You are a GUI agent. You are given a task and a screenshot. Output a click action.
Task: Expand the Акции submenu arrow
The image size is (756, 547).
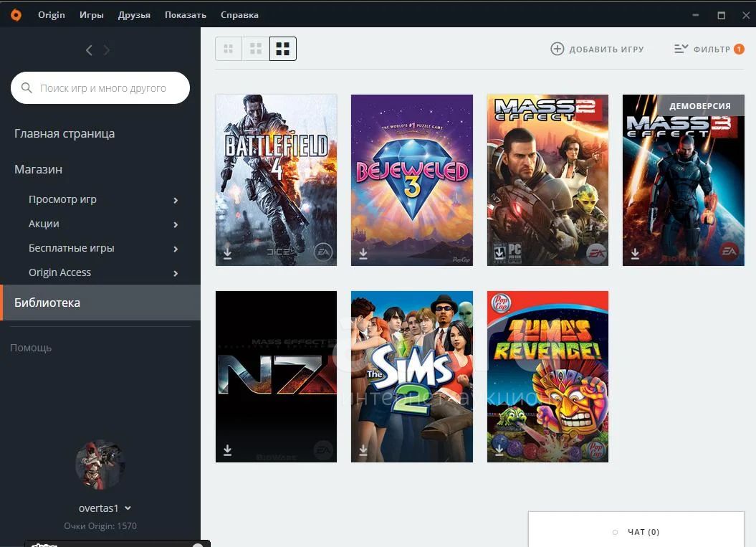176,225
